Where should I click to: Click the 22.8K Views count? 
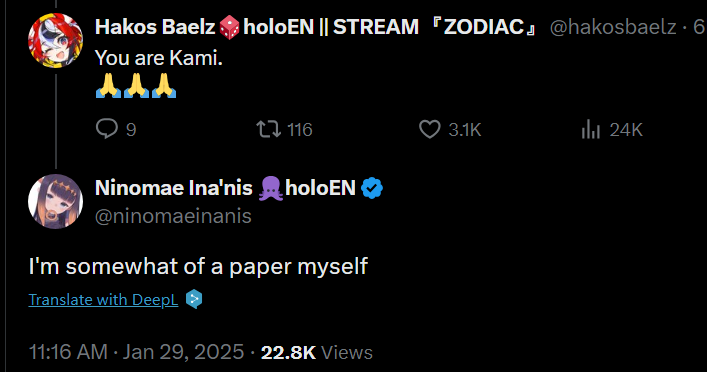pyautogui.click(x=317, y=353)
